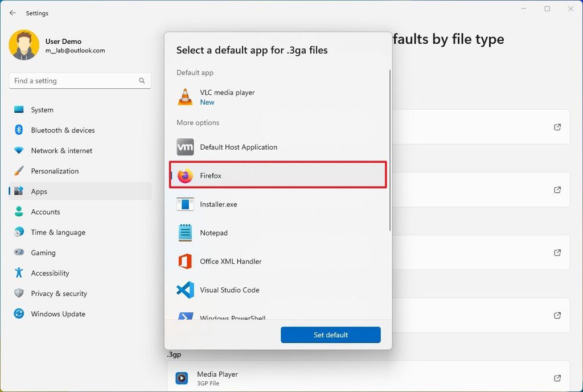Select the Installer.exe icon

(x=184, y=204)
